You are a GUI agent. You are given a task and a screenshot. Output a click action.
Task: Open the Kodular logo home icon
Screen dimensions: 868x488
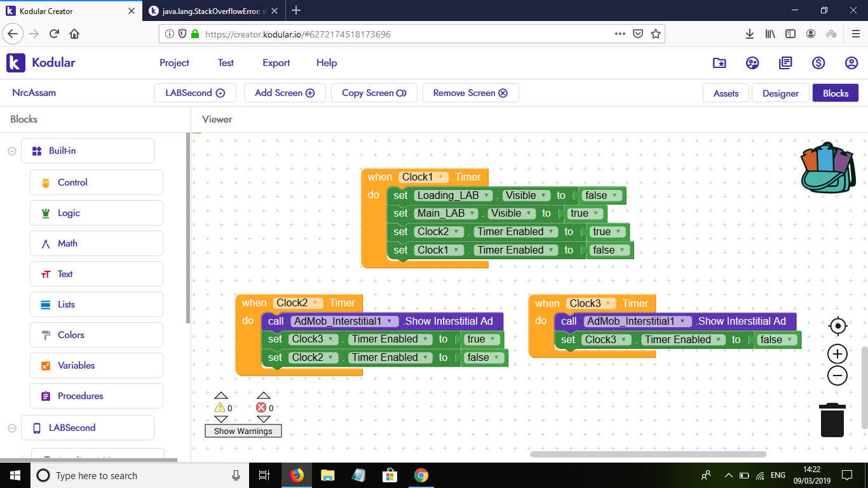pyautogui.click(x=16, y=63)
